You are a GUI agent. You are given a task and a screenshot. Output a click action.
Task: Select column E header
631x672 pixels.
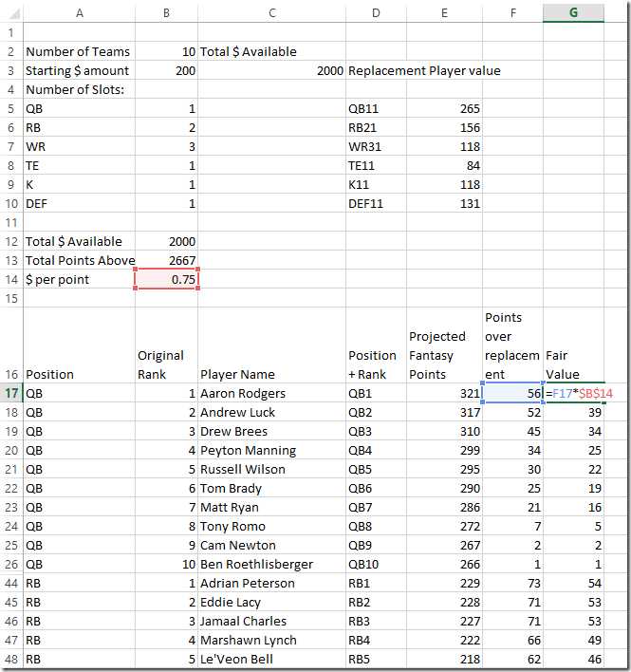click(x=444, y=13)
